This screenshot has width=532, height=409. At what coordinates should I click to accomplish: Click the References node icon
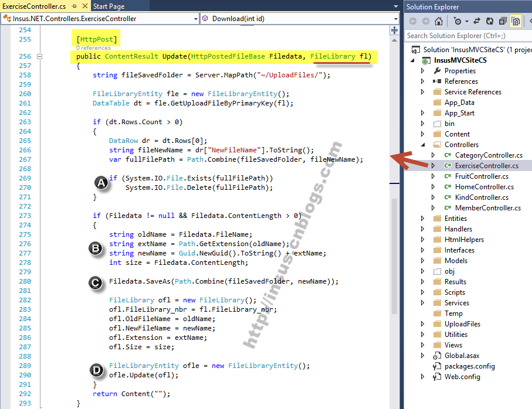pyautogui.click(x=437, y=81)
